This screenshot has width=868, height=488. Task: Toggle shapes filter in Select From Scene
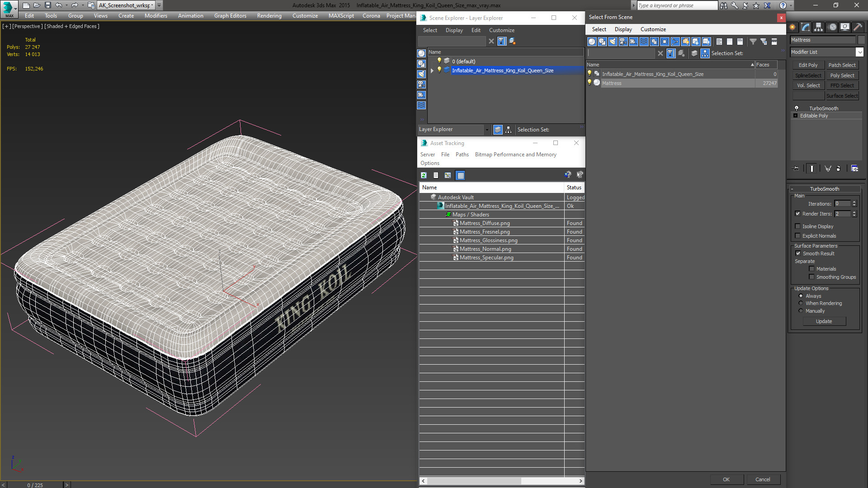click(602, 42)
